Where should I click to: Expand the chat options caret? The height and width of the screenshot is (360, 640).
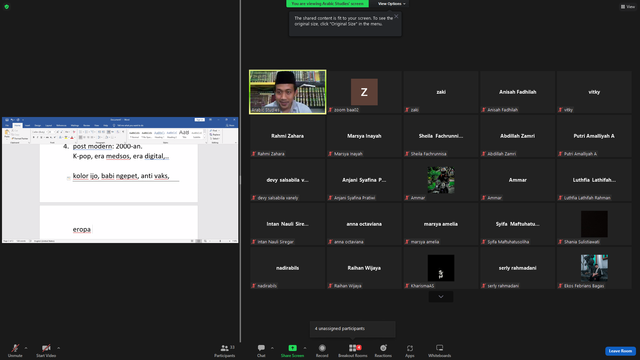click(272, 348)
